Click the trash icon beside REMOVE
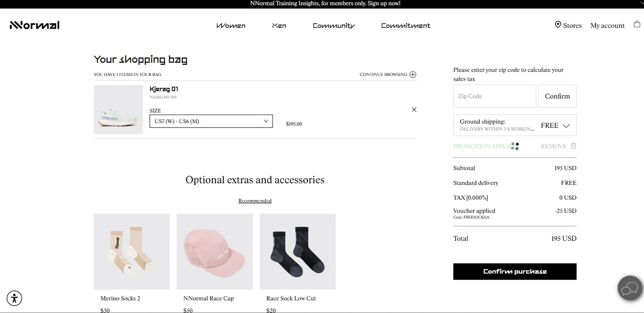Screen dimensions: 644x313 pos(574,146)
